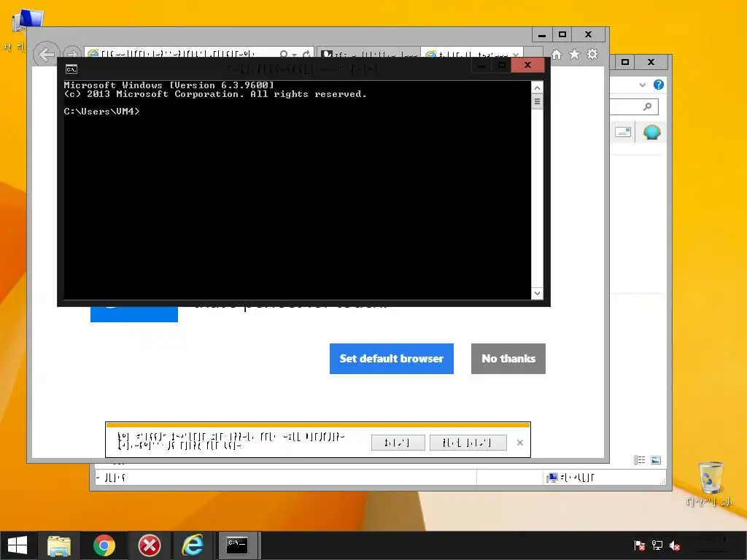Click the first button in IE notification bar

click(x=398, y=443)
